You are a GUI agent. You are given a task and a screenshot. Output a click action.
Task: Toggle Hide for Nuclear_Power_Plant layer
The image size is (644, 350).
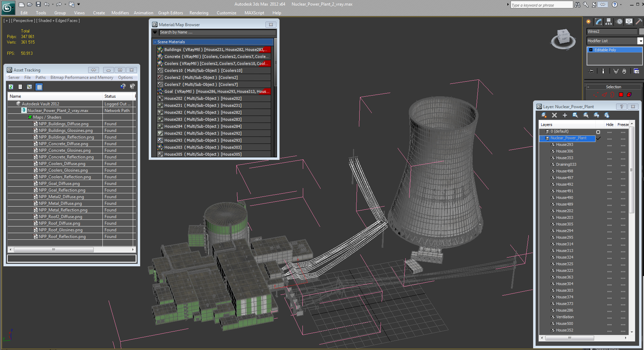point(609,139)
